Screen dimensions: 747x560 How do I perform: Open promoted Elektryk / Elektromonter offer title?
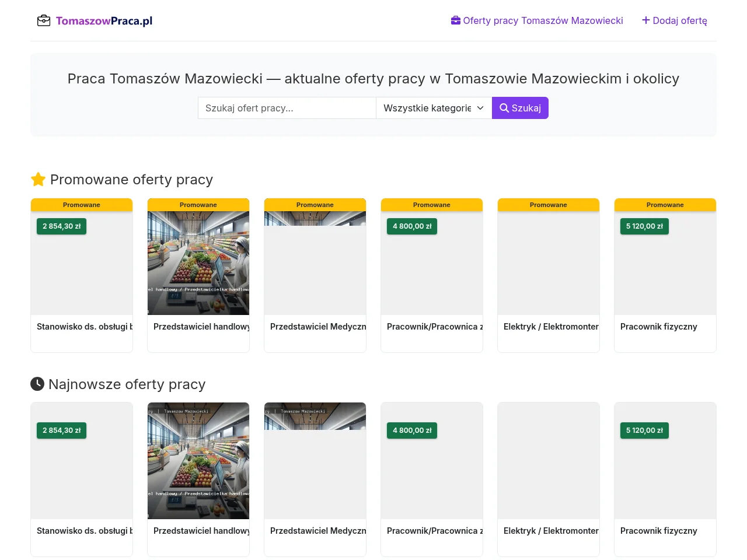tap(551, 327)
